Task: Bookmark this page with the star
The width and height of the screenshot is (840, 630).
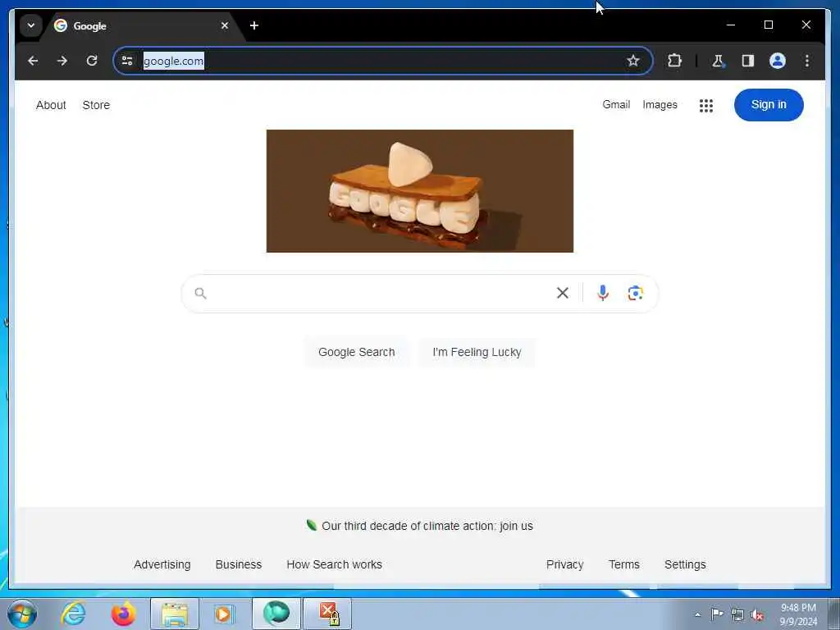Action: pos(632,61)
